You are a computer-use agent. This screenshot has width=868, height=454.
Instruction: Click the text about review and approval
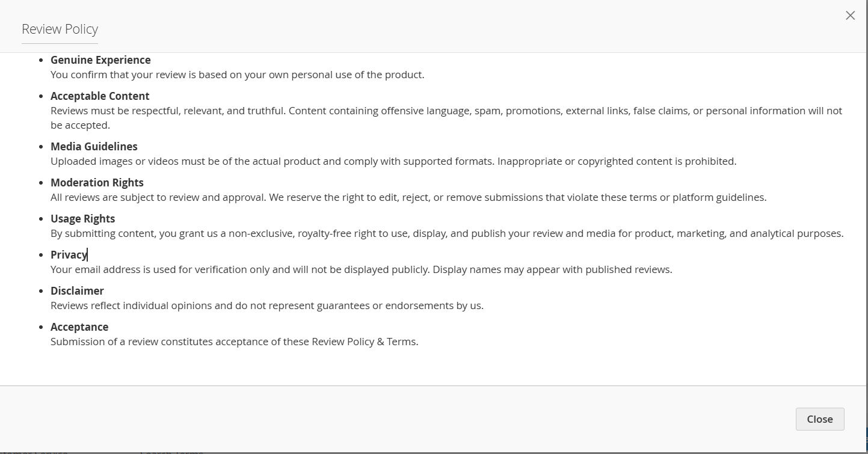point(408,197)
